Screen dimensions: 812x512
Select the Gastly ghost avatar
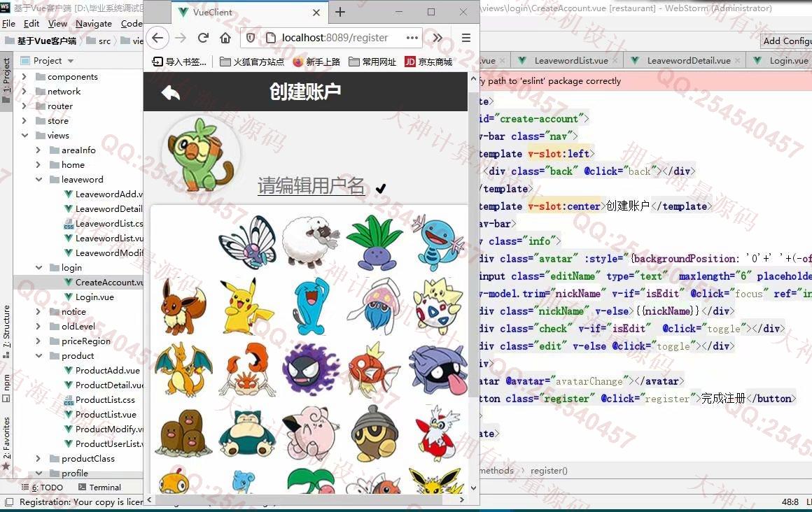[311, 370]
